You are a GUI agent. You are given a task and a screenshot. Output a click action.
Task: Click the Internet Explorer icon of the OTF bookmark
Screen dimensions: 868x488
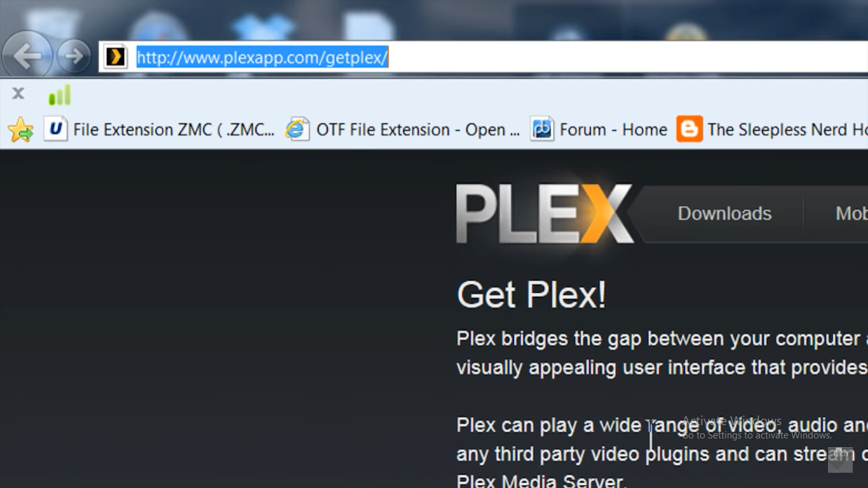pos(297,130)
